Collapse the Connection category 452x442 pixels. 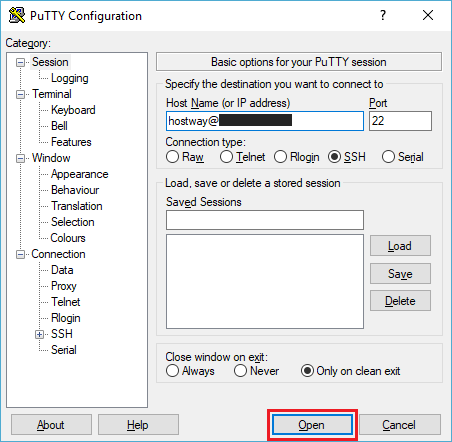coord(20,255)
